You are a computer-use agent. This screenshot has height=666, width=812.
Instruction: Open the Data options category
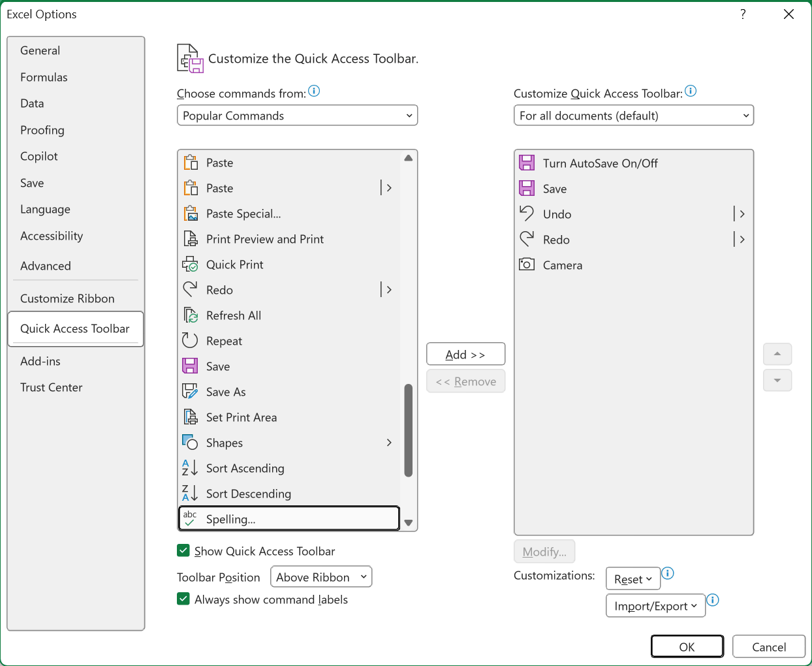(x=76, y=104)
